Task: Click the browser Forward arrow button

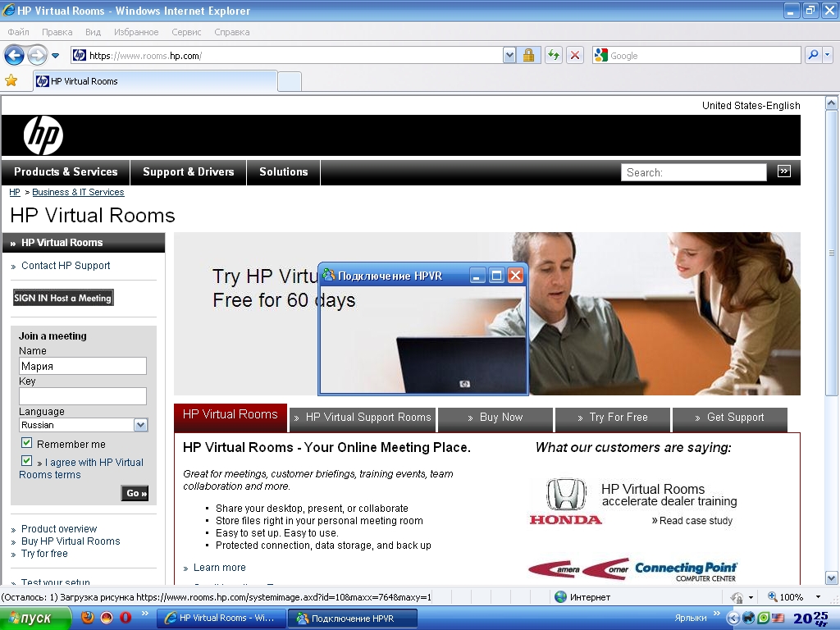Action: click(x=37, y=55)
